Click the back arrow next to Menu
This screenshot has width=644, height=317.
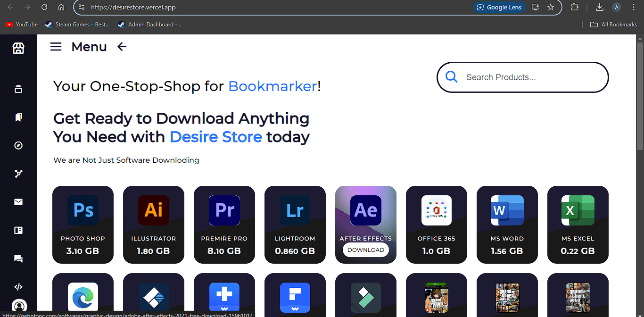122,46
